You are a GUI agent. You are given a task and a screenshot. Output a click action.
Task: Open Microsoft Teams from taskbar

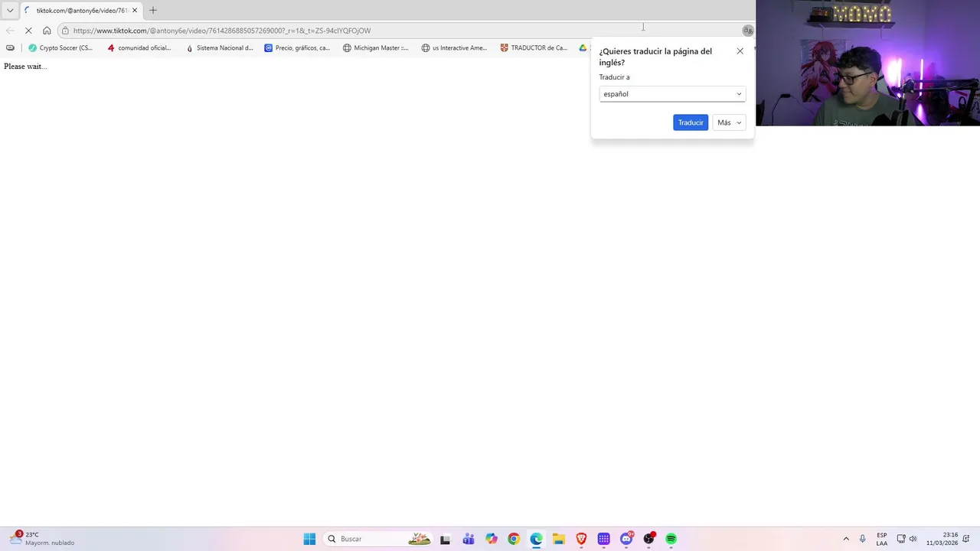469,539
